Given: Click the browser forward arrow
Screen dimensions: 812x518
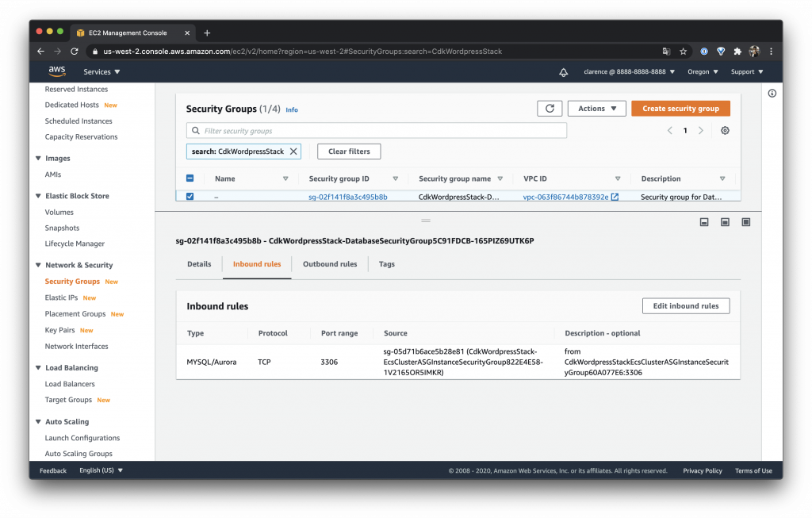Looking at the screenshot, I should click(x=57, y=52).
